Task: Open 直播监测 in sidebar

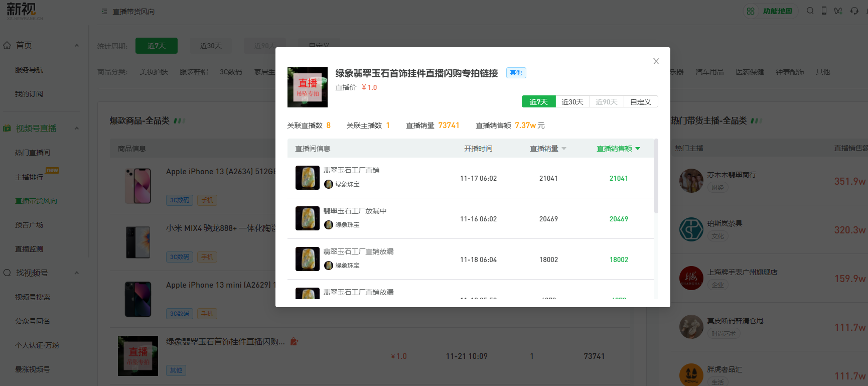Action: point(29,249)
